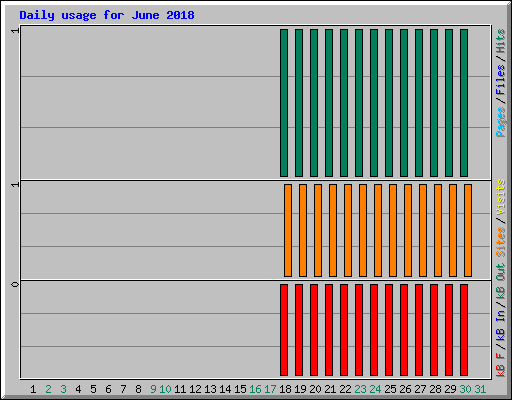Click the green Hits bar for day 18
Viewport: 512px width, 400px height.
284,103
